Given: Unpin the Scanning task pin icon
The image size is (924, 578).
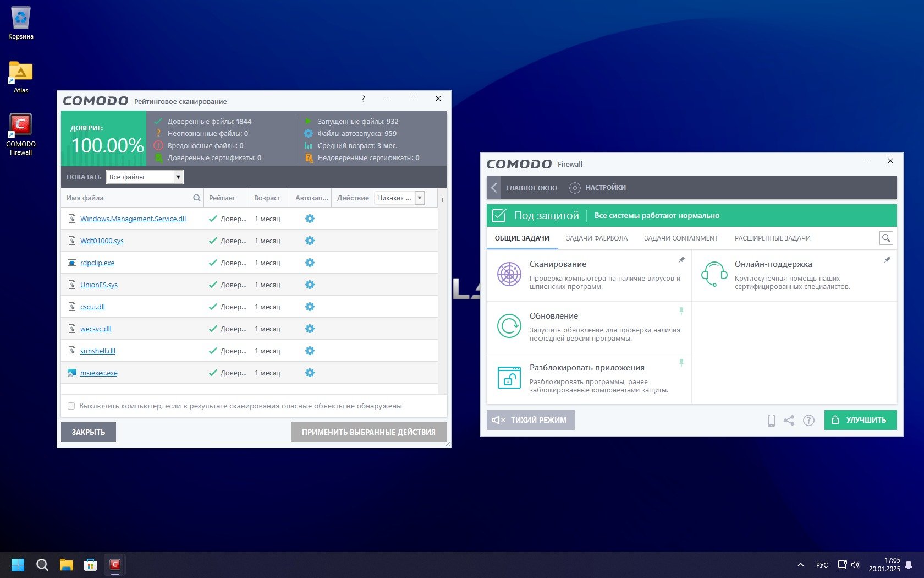Looking at the screenshot, I should [x=681, y=260].
